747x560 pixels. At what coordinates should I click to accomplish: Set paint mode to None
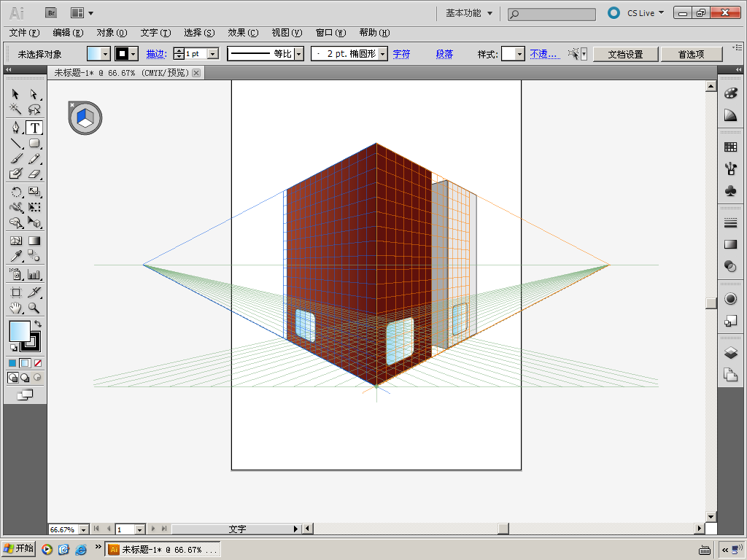tap(38, 363)
